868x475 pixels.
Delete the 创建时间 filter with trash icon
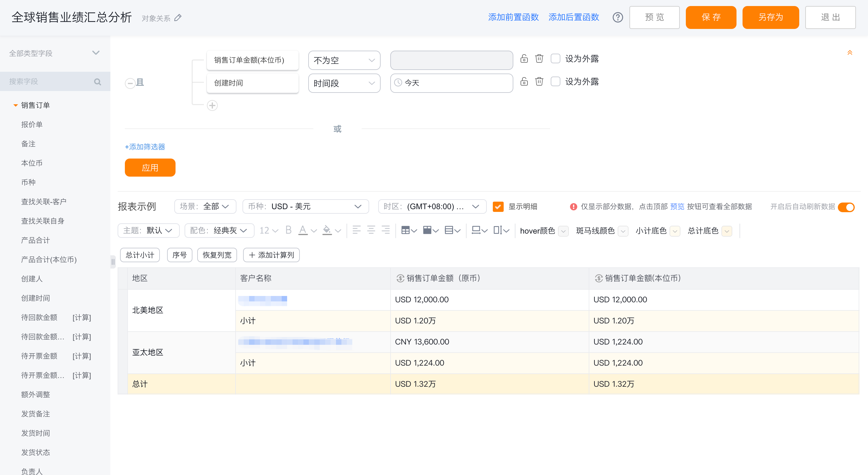pos(539,81)
